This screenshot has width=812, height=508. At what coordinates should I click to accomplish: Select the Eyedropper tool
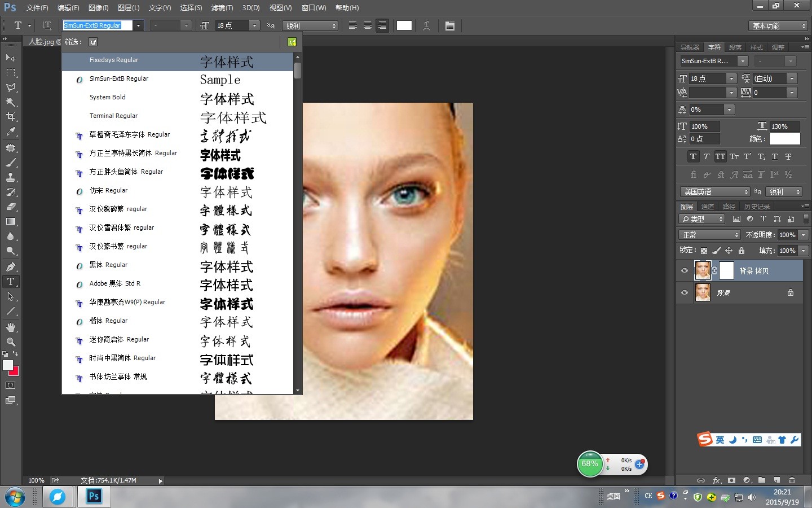click(x=11, y=132)
